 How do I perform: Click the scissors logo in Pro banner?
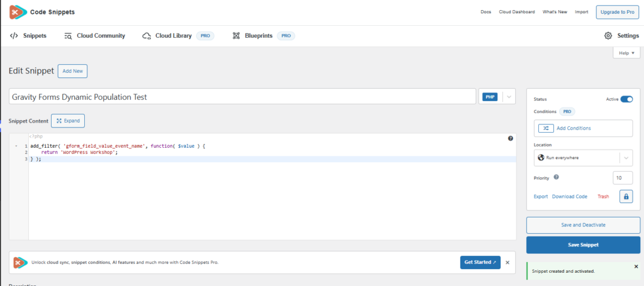[x=20, y=262]
